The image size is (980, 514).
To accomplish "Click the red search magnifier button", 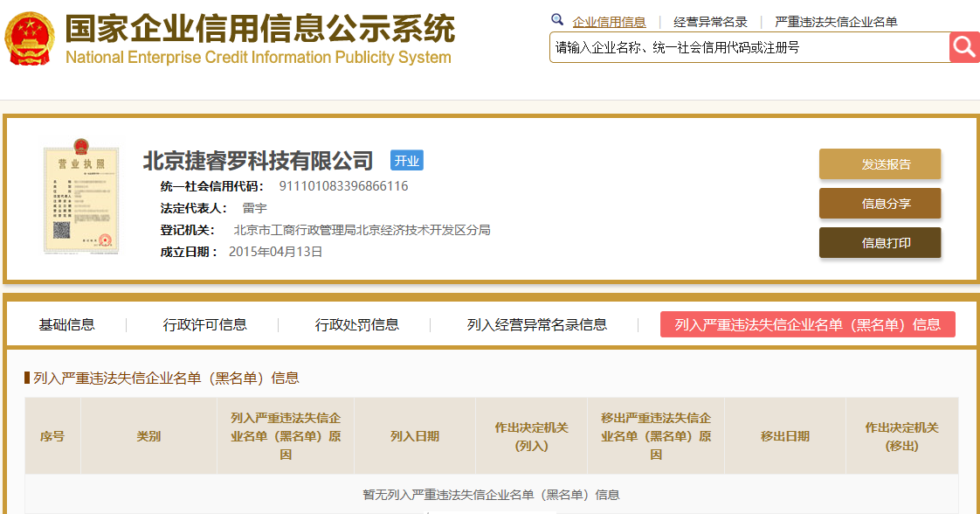I will 964,47.
